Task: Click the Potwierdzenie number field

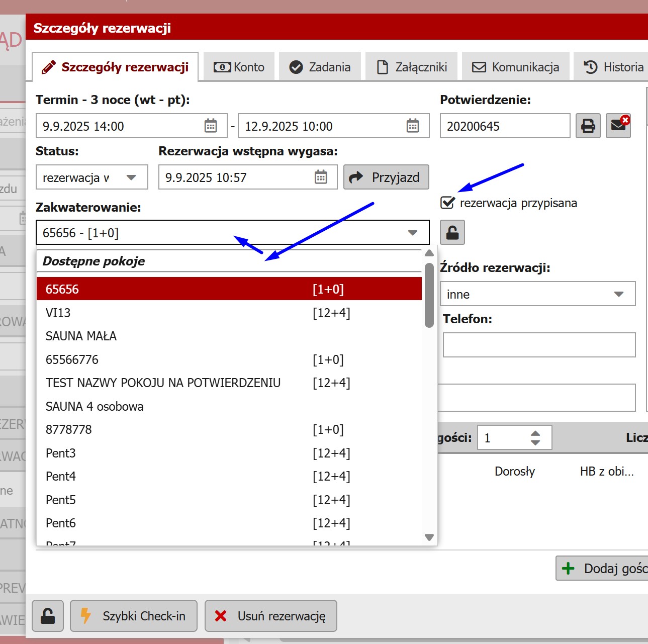Action: (505, 126)
